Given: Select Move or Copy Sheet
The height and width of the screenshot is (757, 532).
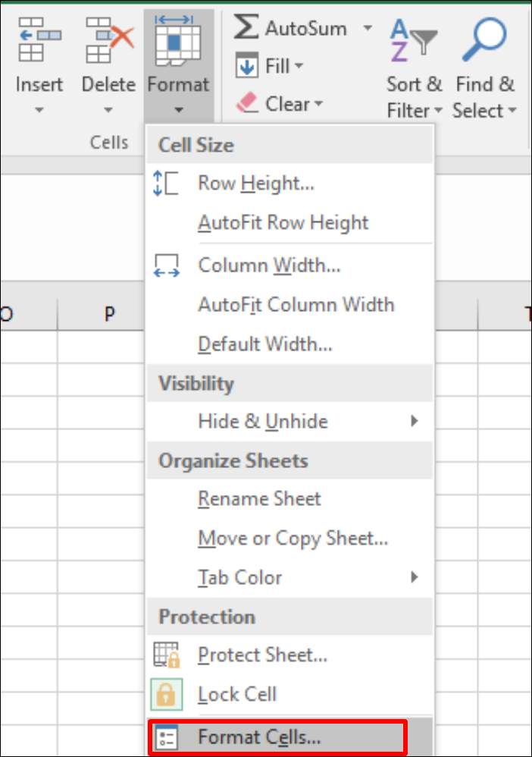Looking at the screenshot, I should click(x=293, y=538).
